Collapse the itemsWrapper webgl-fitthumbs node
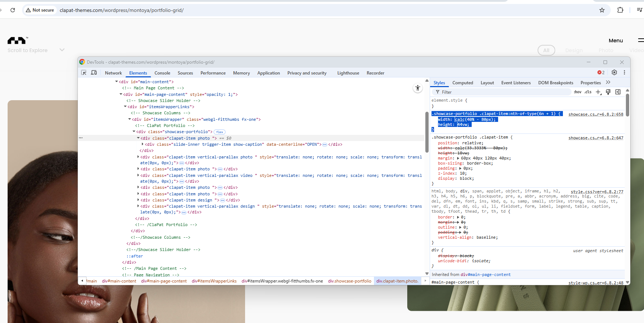The image size is (644, 323). point(130,119)
